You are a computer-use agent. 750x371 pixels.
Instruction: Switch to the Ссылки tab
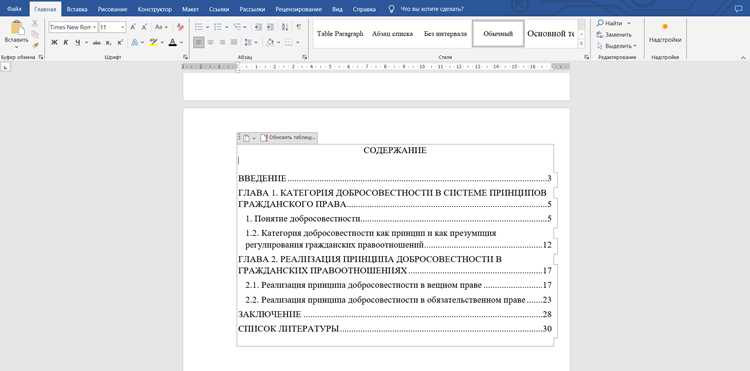[219, 9]
